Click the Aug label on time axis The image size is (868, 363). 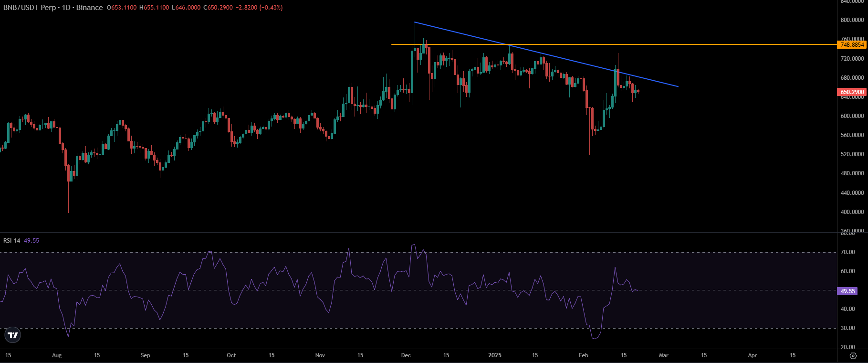click(57, 355)
